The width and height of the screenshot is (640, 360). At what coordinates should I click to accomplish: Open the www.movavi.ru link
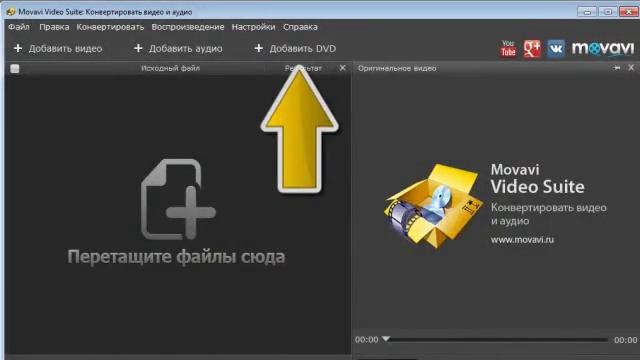pyautogui.click(x=522, y=240)
